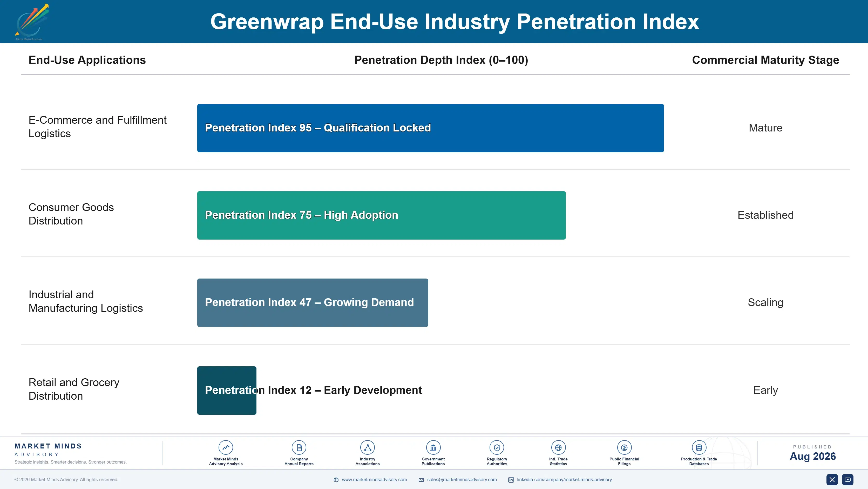Click the Market Minds Advisory logo in header

(x=32, y=22)
